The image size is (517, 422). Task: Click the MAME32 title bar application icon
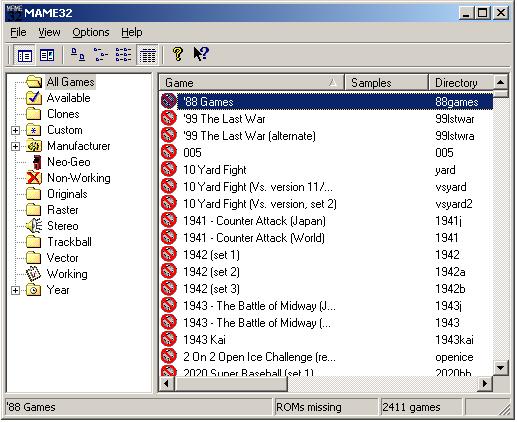click(14, 12)
